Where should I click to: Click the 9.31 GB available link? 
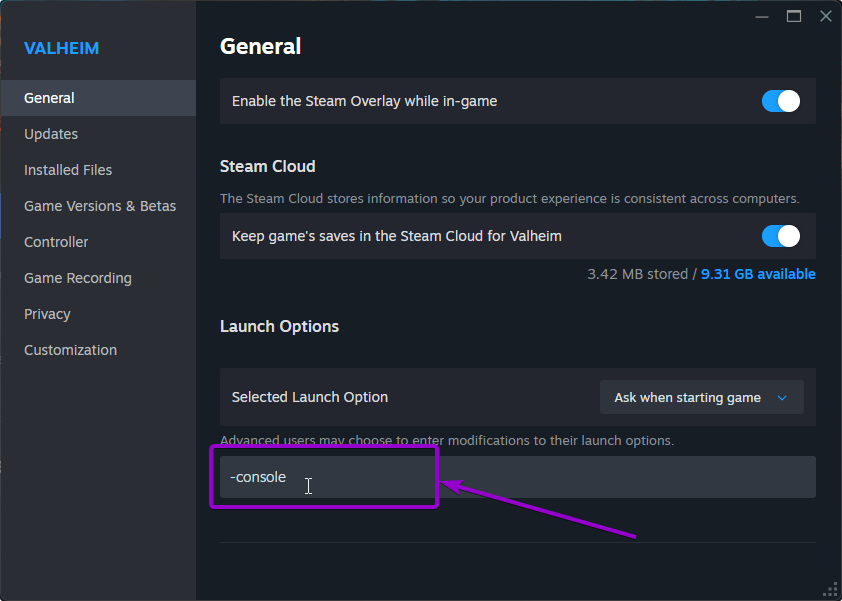click(758, 274)
